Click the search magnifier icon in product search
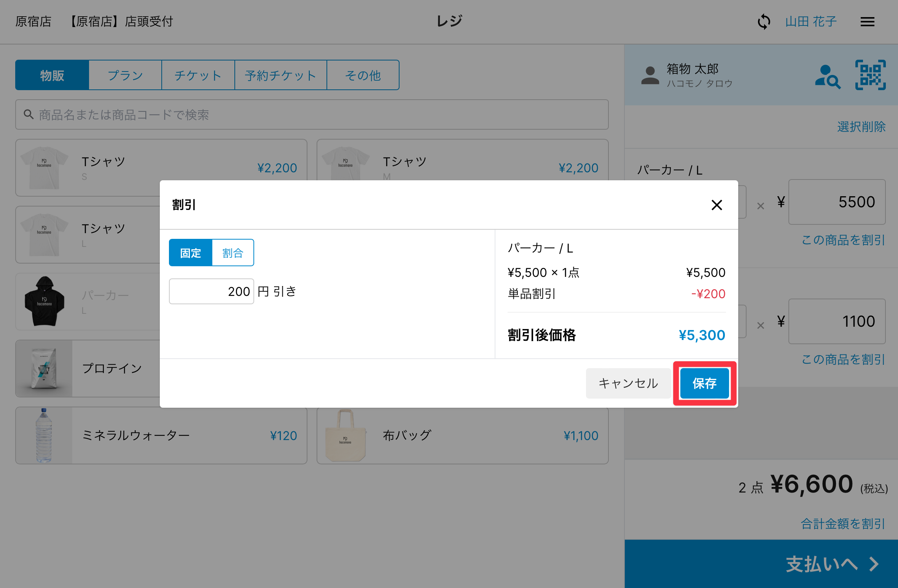 (29, 114)
